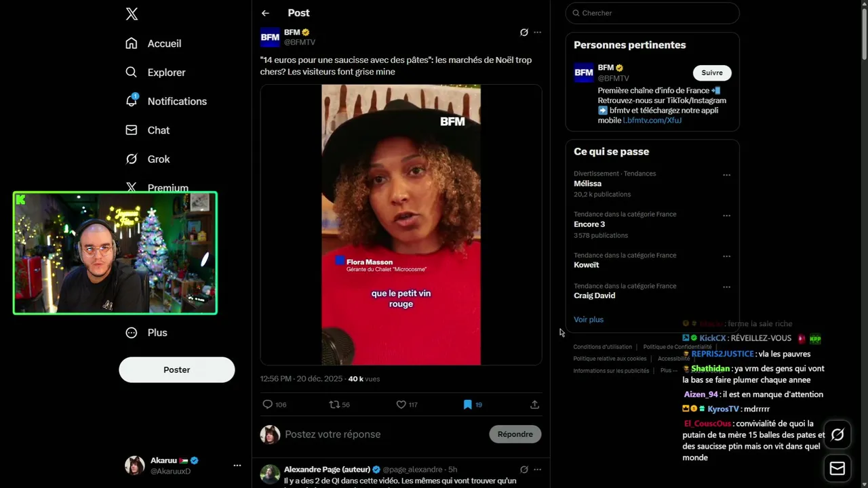
Task: Open Notifications in sidebar
Action: tap(166, 101)
